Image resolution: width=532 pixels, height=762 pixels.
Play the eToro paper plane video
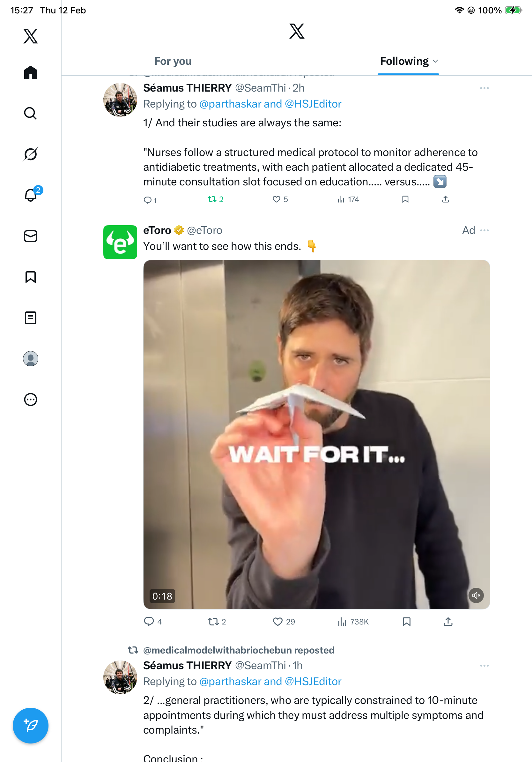tap(316, 434)
